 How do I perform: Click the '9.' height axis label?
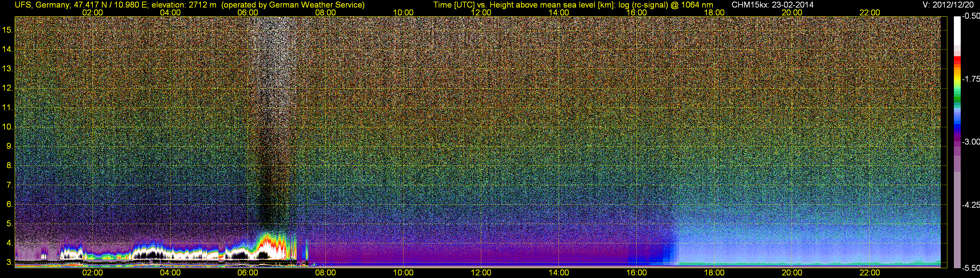[x=9, y=146]
